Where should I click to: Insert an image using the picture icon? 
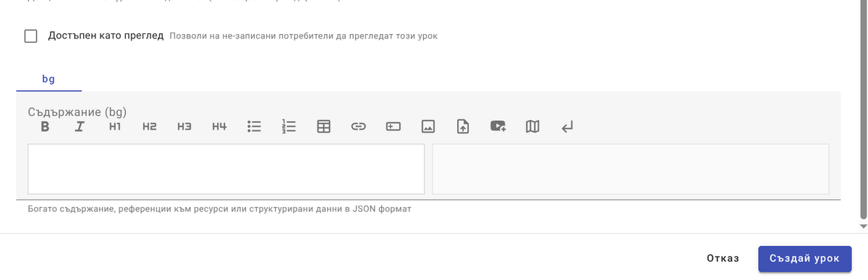[428, 127]
